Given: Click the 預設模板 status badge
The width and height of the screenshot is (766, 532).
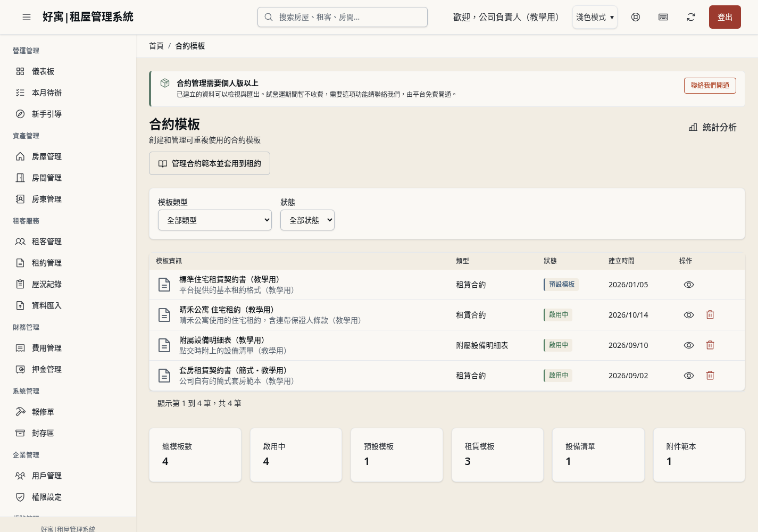Looking at the screenshot, I should [x=561, y=285].
